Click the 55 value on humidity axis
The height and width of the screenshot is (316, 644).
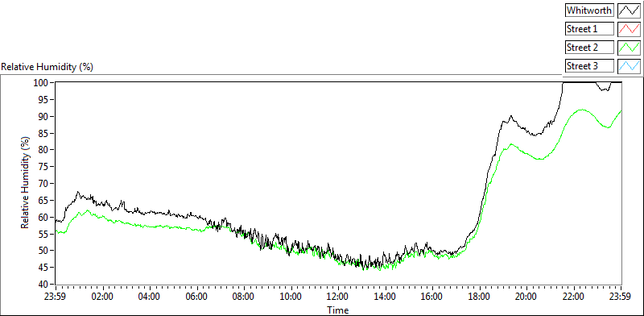(x=44, y=234)
